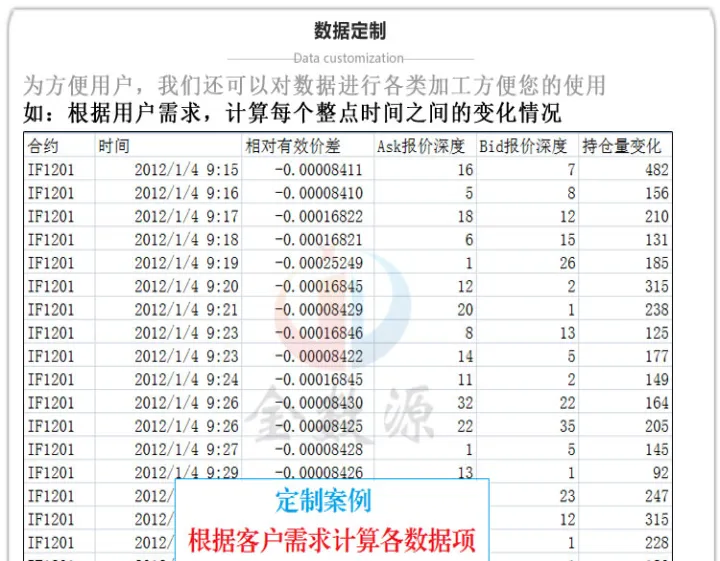This screenshot has height=561, width=720.
Task: Click position change value 156
Action: tap(657, 193)
